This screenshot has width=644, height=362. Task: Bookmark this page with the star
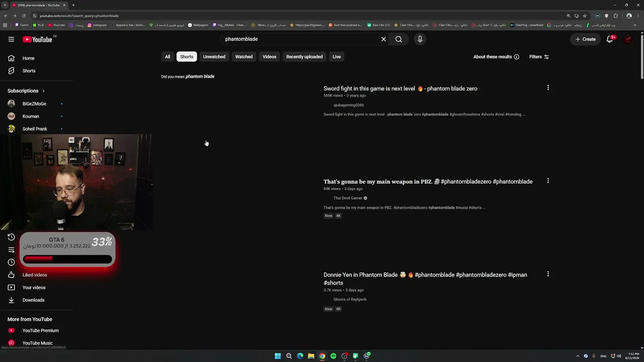(x=585, y=16)
